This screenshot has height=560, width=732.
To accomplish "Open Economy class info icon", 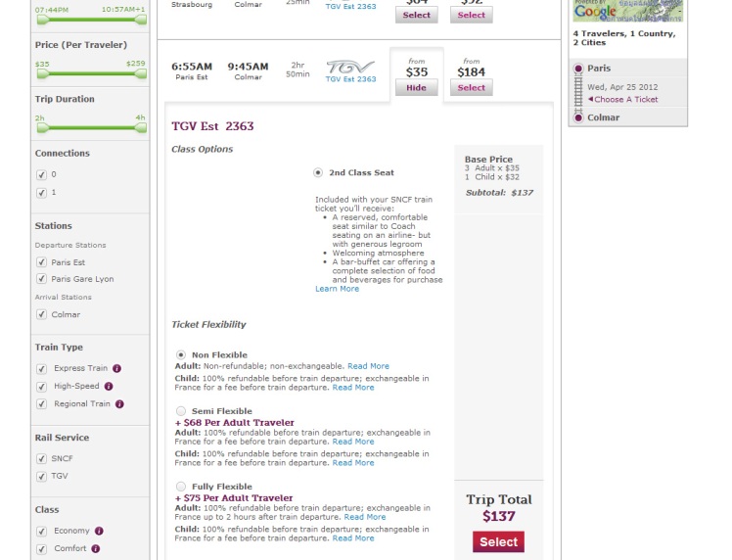I will point(99,531).
